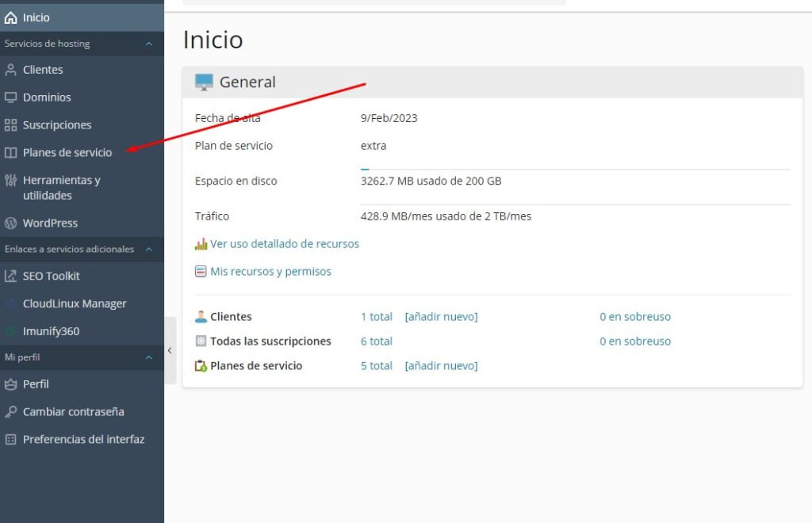Click the Perfil icon in sidebar
812x523 pixels.
(10, 384)
